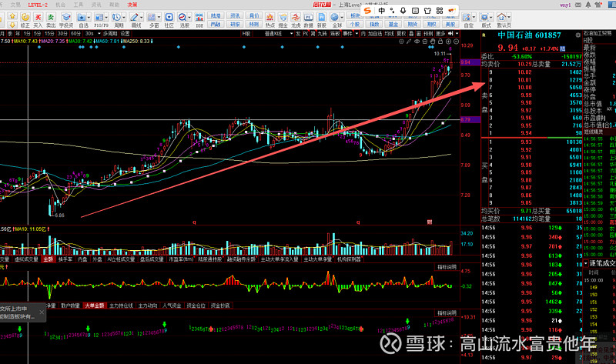Dismiss the 交所上市申 news popup

42,312
